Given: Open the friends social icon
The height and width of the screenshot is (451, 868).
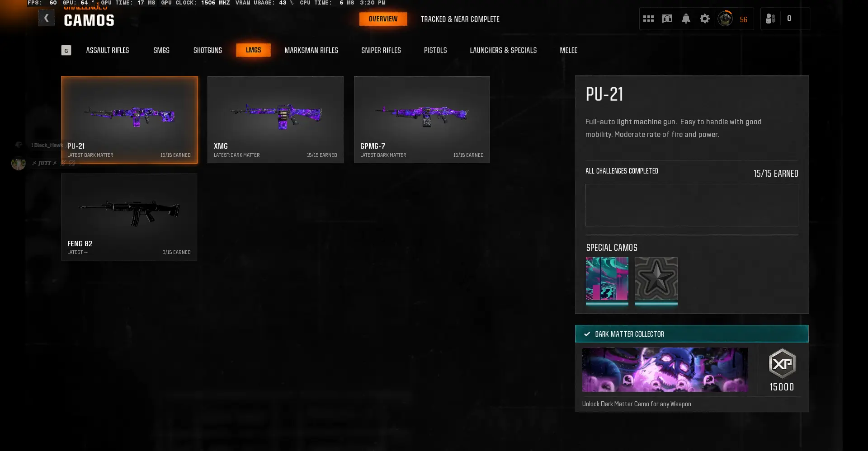Looking at the screenshot, I should point(771,19).
